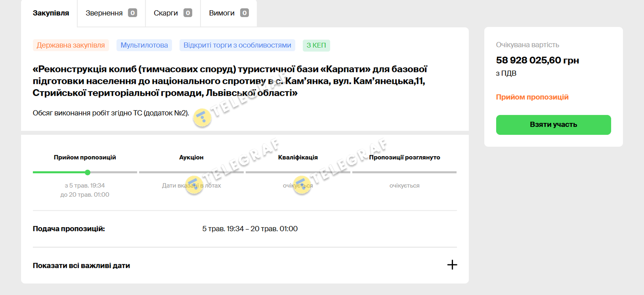The height and width of the screenshot is (295, 644).
Task: Expand important dates with plus icon
Action: click(452, 265)
